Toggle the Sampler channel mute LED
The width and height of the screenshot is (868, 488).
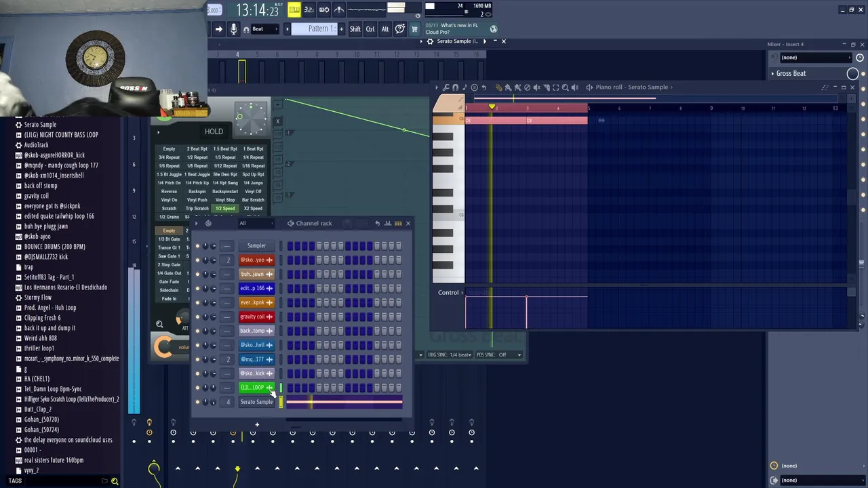tap(197, 246)
